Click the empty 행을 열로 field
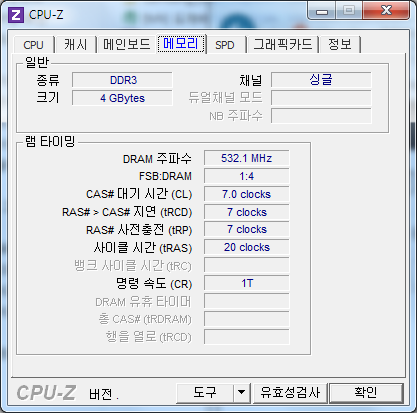This screenshot has height=413, width=417. click(x=247, y=337)
